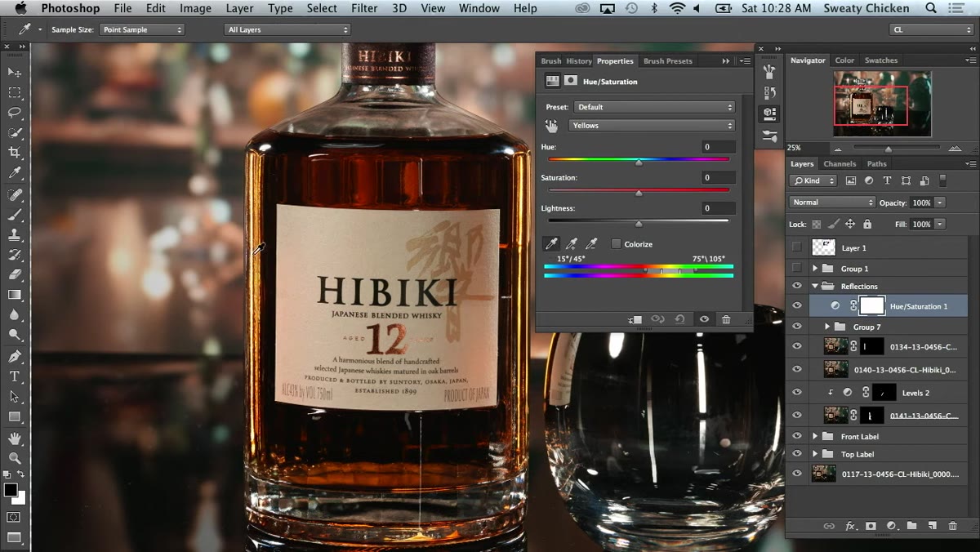This screenshot has width=980, height=552.
Task: Select the Zoom tool
Action: click(x=15, y=458)
